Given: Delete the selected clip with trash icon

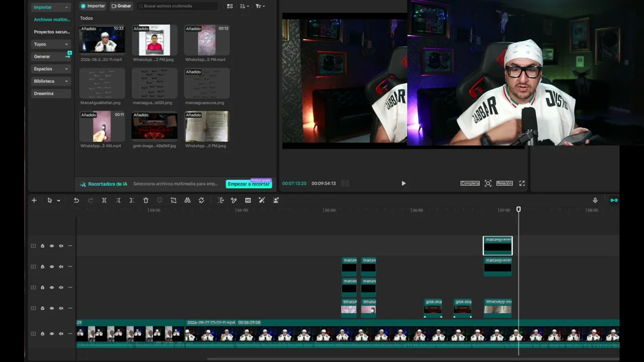Looking at the screenshot, I should 146,200.
